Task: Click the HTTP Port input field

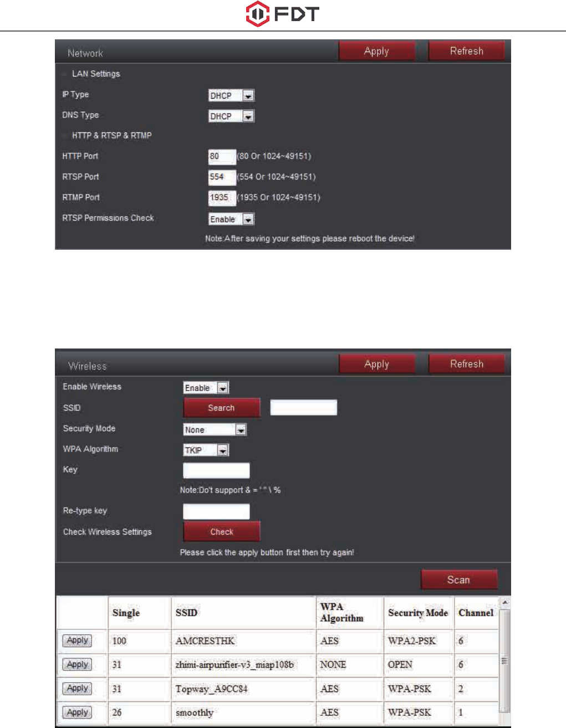Action: coord(222,156)
